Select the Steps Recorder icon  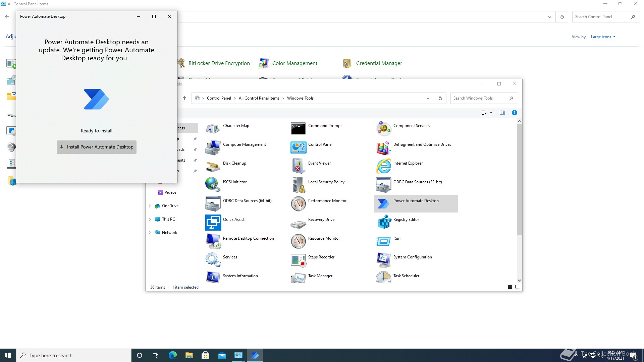tap(298, 260)
